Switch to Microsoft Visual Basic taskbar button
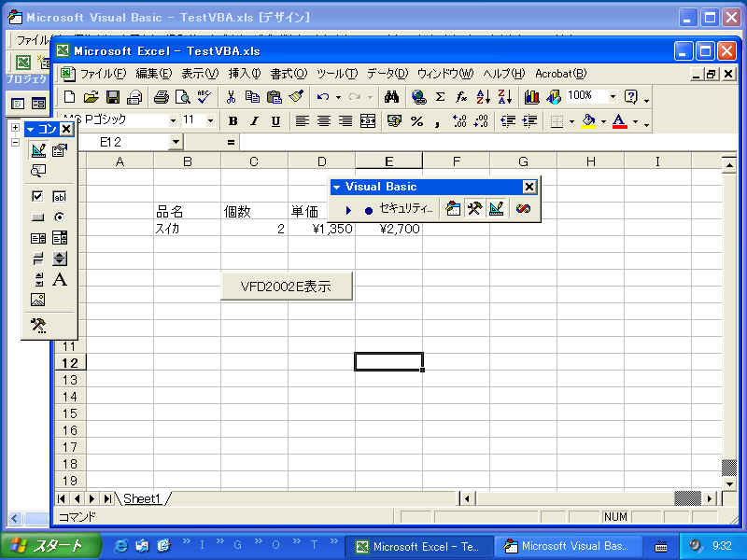The width and height of the screenshot is (747, 560). 569,546
